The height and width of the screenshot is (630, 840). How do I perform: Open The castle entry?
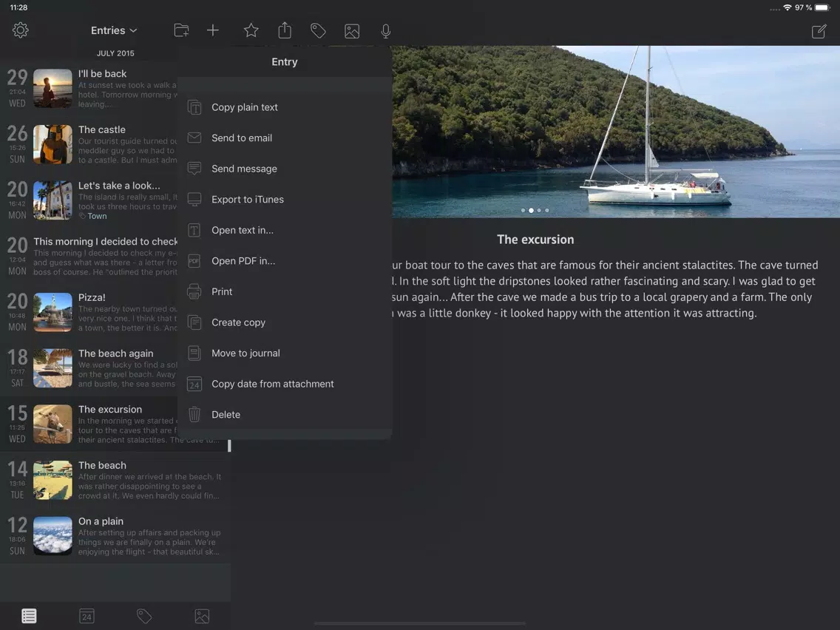89,145
